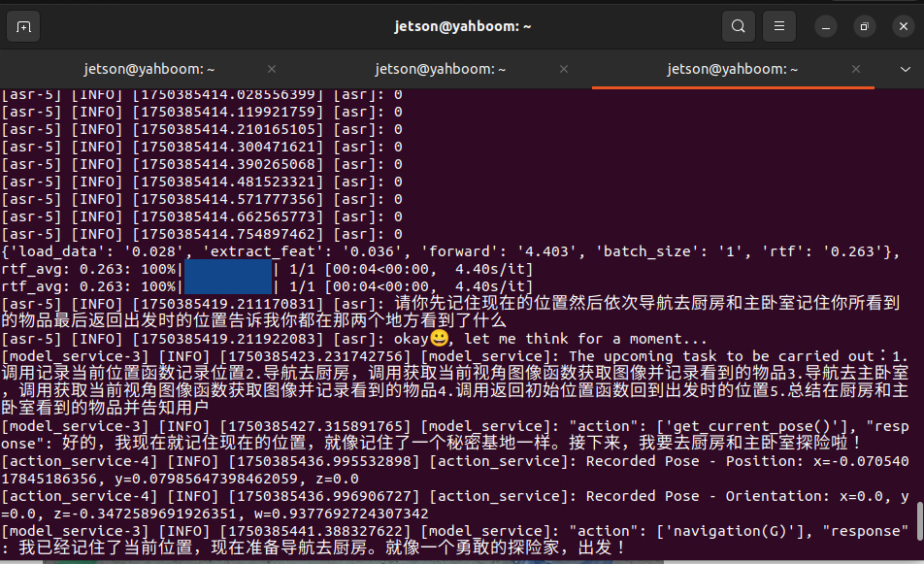The width and height of the screenshot is (924, 564).
Task: Click the model_service timestamp 1750385441.388327622
Action: (x=315, y=531)
